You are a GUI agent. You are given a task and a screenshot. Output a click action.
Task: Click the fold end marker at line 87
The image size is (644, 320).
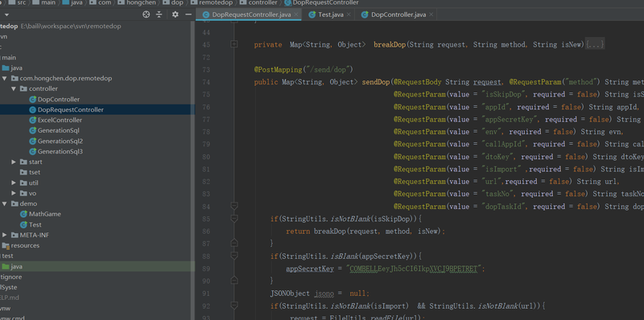pyautogui.click(x=234, y=243)
